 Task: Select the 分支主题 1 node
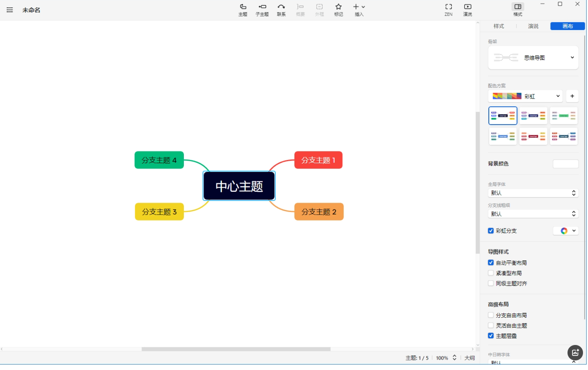click(x=318, y=160)
